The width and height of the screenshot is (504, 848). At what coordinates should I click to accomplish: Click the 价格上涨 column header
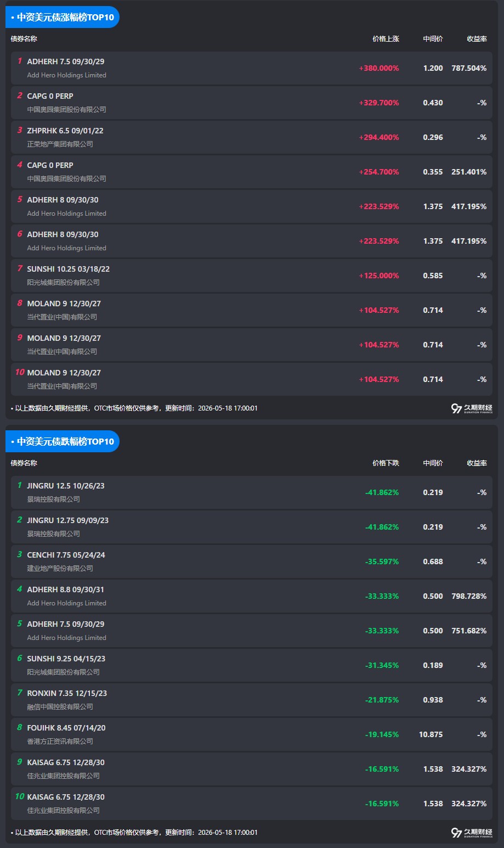tap(386, 39)
